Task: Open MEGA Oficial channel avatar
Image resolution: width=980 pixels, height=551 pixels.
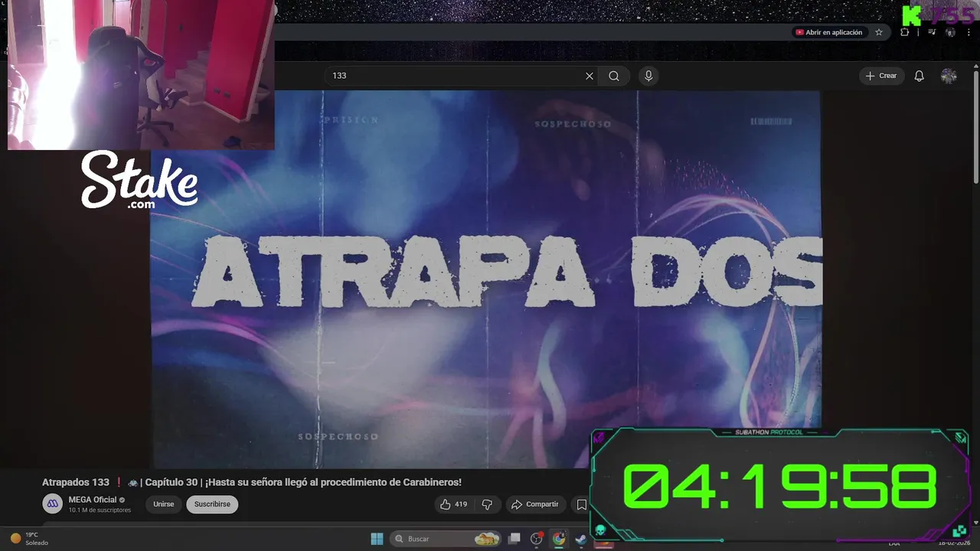Action: [x=52, y=504]
